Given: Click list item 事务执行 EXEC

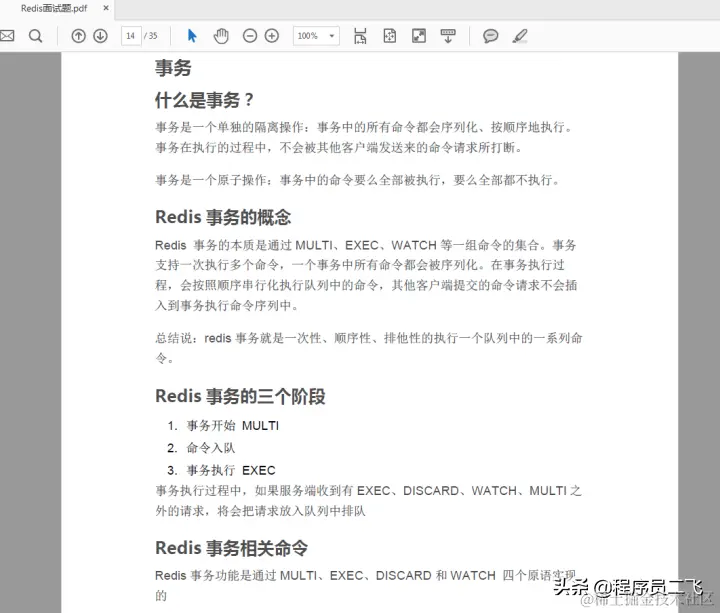Looking at the screenshot, I should pyautogui.click(x=231, y=470).
